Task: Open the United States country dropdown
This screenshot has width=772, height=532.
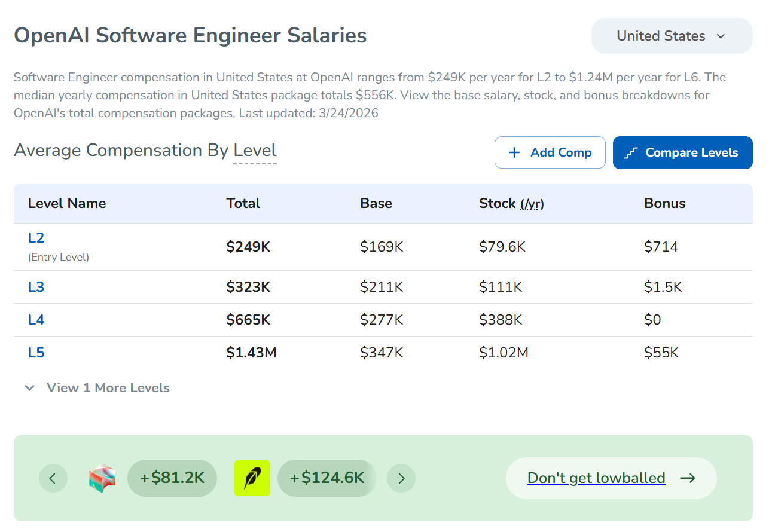Action: click(671, 36)
